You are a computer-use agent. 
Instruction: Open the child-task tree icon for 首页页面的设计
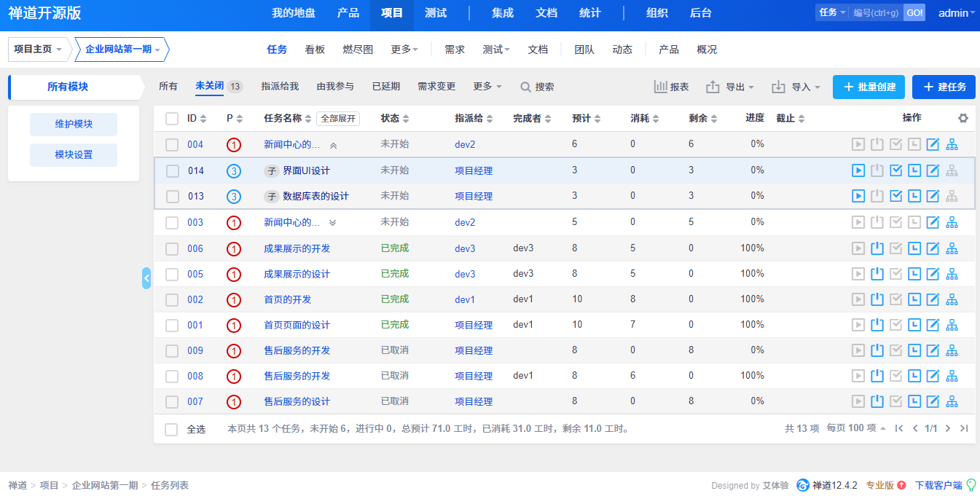(952, 325)
